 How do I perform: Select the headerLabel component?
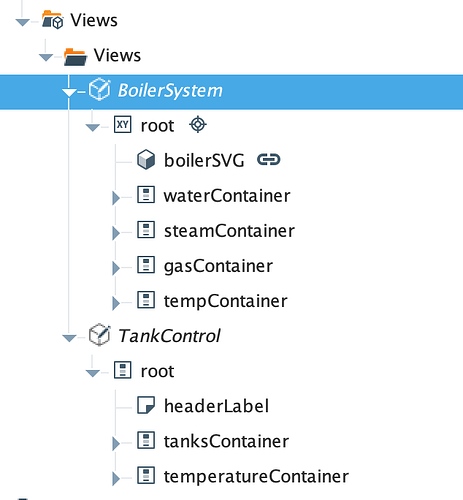point(216,406)
